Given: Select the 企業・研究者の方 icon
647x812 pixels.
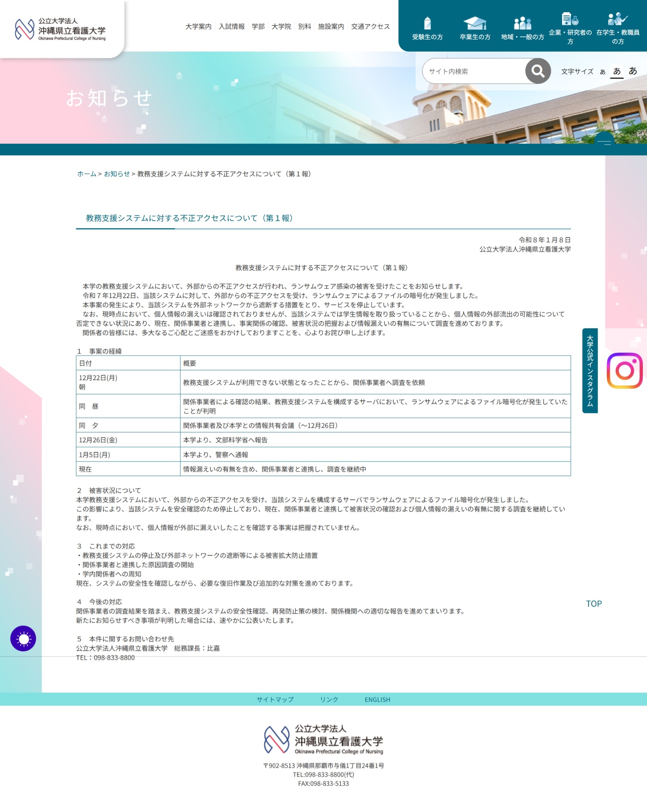Looking at the screenshot, I should (x=570, y=19).
